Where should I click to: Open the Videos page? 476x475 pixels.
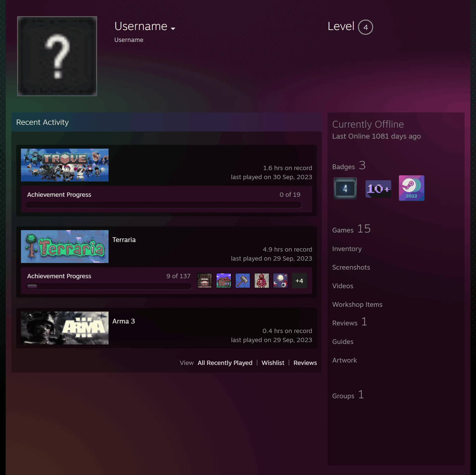(343, 286)
